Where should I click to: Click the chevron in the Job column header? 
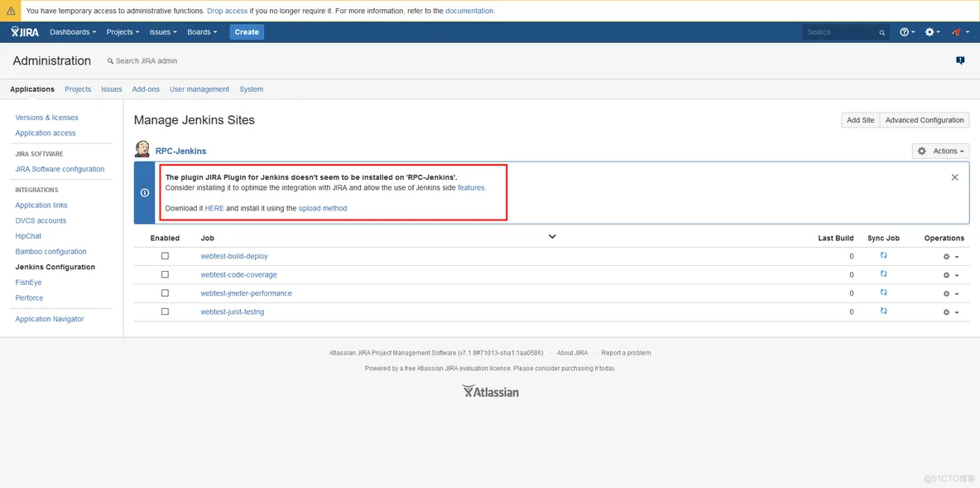pyautogui.click(x=552, y=236)
